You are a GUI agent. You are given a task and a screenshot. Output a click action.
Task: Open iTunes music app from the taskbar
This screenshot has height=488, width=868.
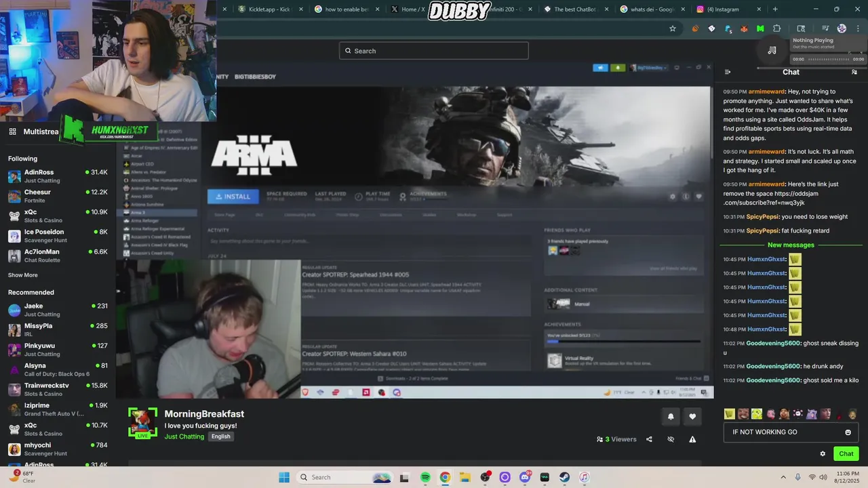tap(584, 477)
